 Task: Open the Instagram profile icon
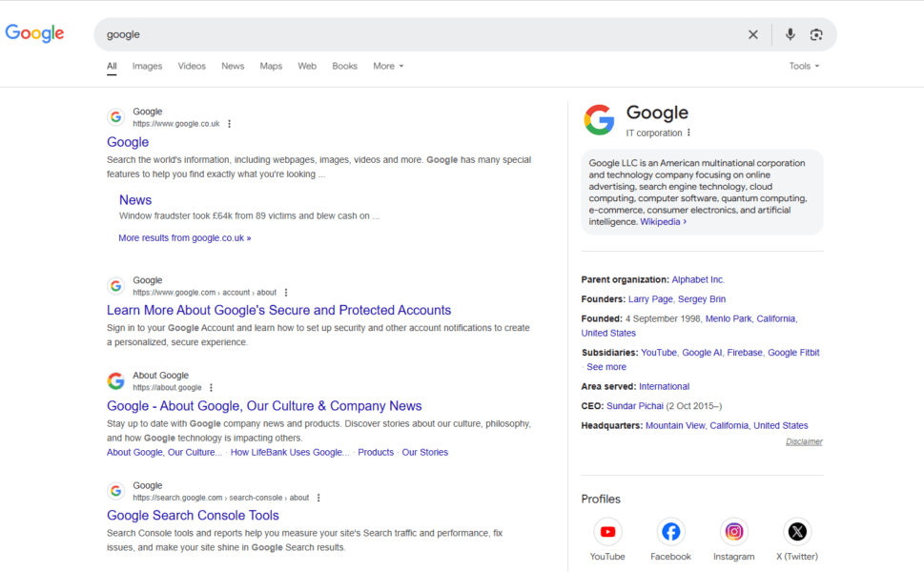coord(733,531)
